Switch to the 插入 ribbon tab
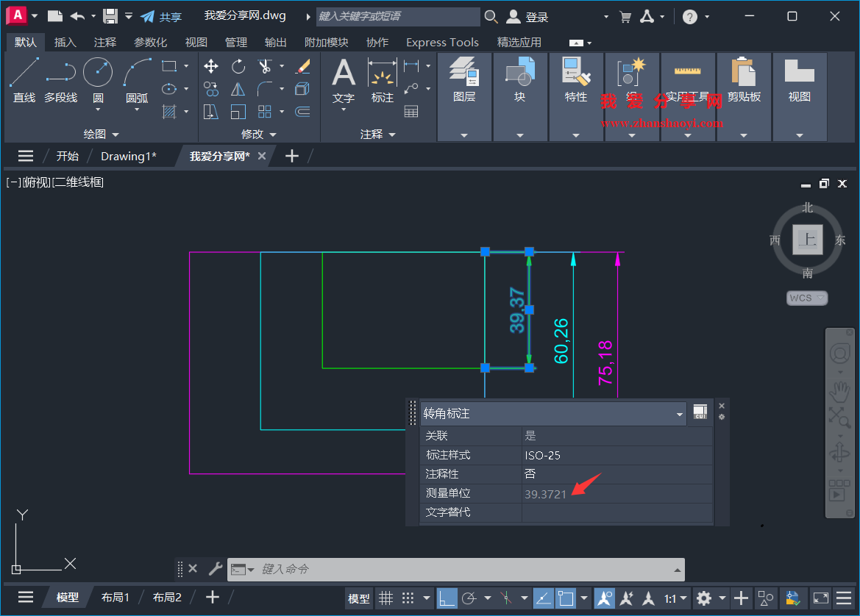Image resolution: width=860 pixels, height=616 pixels. point(65,42)
